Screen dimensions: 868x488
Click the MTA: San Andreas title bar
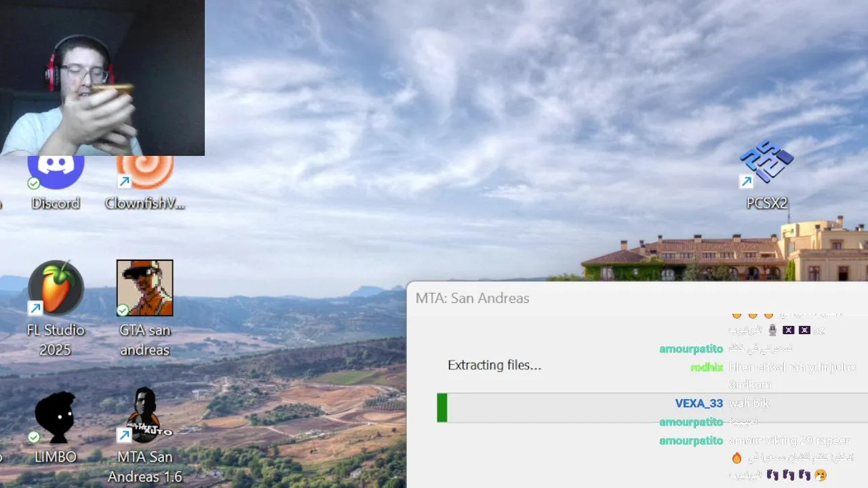[x=637, y=298]
